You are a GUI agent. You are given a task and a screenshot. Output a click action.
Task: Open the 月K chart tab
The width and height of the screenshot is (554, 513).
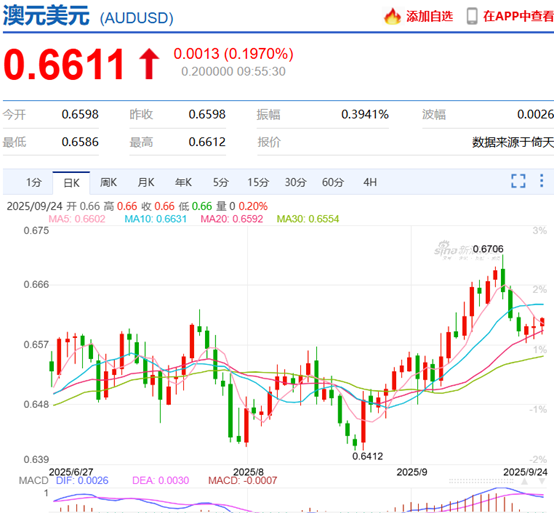pyautogui.click(x=146, y=182)
